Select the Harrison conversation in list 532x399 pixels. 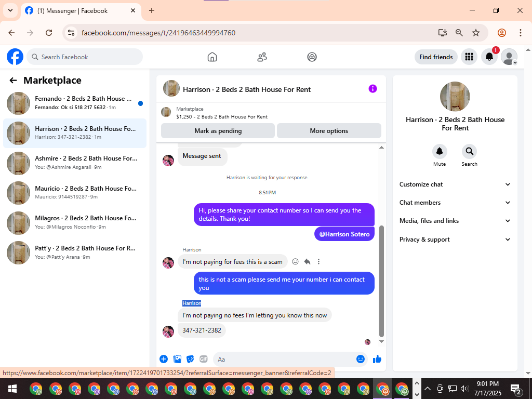click(75, 133)
